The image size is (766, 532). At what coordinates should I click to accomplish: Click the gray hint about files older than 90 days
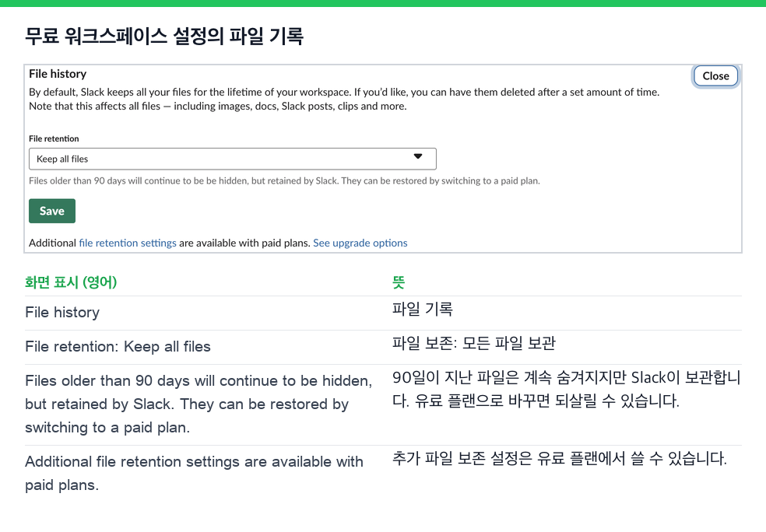click(x=284, y=180)
